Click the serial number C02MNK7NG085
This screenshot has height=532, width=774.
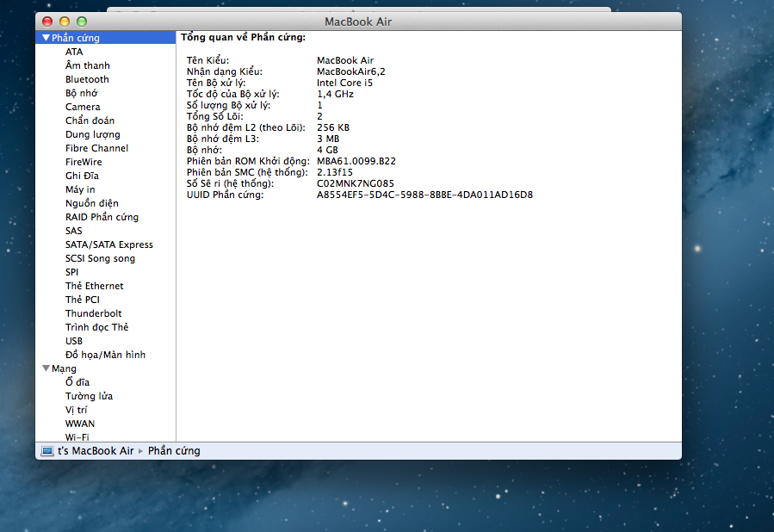(x=356, y=183)
